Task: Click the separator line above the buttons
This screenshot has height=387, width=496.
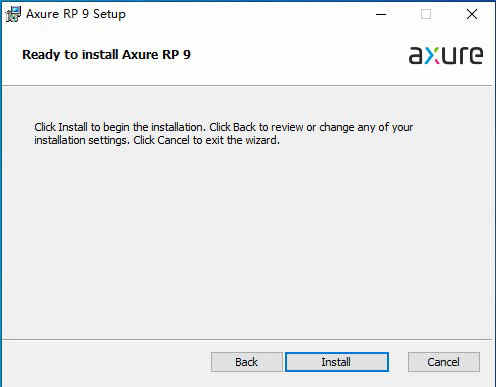Action: coord(247,340)
